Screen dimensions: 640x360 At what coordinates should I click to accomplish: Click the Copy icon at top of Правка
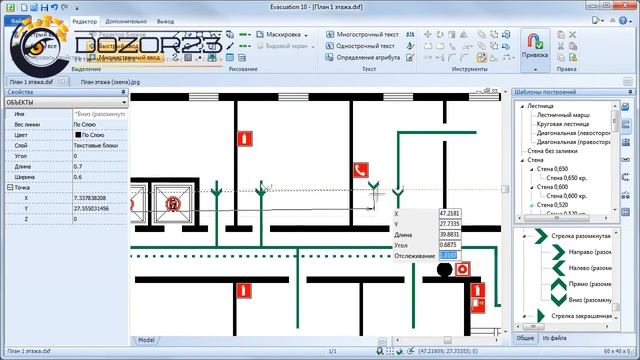pos(561,35)
